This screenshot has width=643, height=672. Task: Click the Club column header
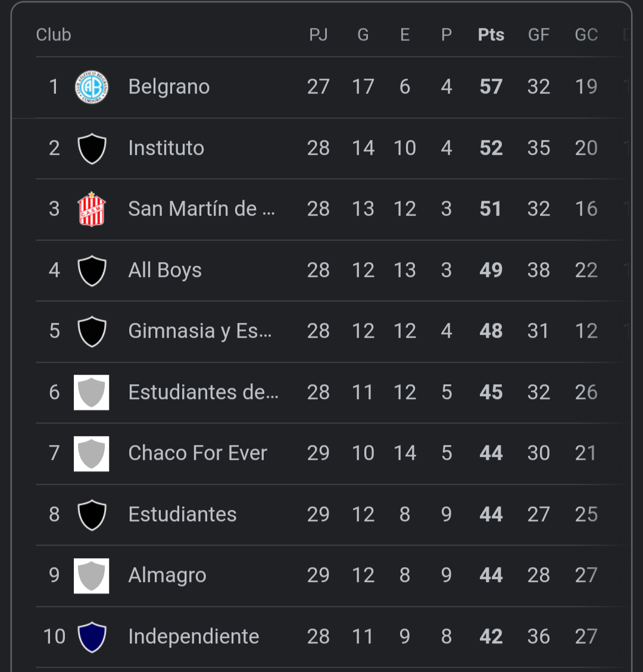point(54,35)
